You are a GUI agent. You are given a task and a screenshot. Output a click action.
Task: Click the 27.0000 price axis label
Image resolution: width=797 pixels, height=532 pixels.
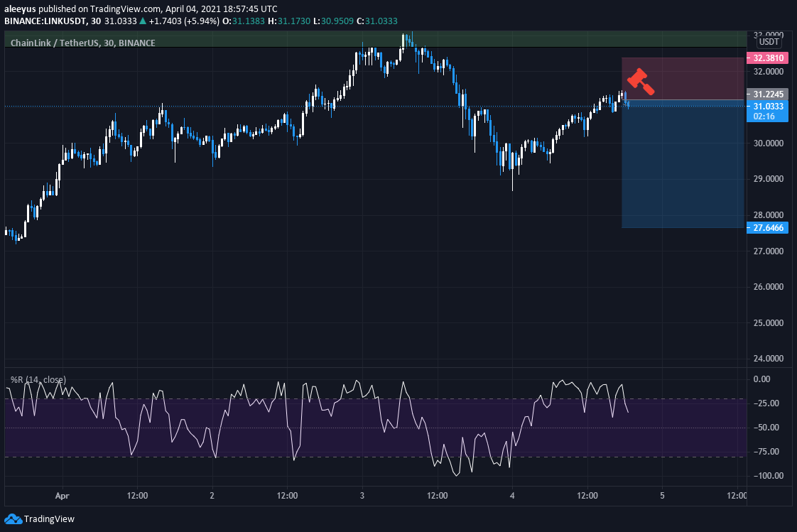point(768,251)
